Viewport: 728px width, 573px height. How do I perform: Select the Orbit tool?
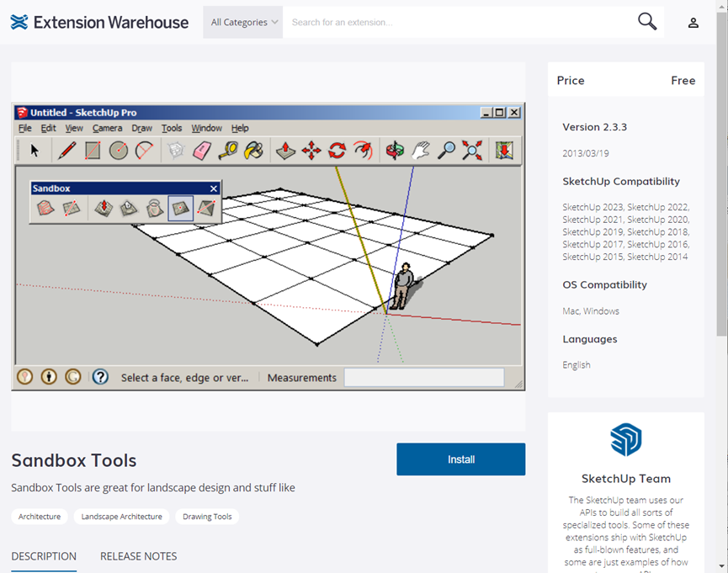[x=395, y=151]
